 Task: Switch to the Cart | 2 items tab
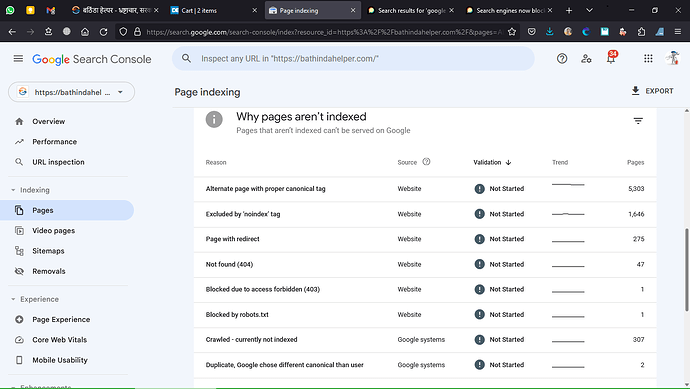214,10
